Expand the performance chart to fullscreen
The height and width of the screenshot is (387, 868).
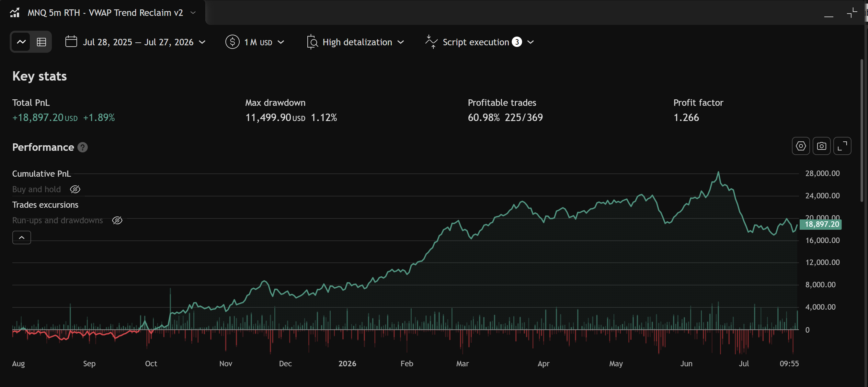click(x=842, y=146)
